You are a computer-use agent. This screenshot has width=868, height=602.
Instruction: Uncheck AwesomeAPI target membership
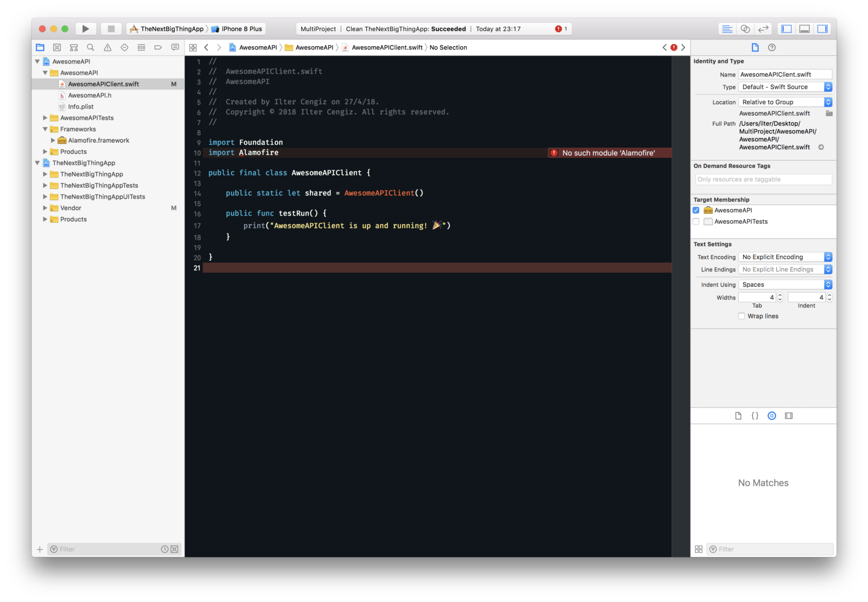[x=696, y=210]
